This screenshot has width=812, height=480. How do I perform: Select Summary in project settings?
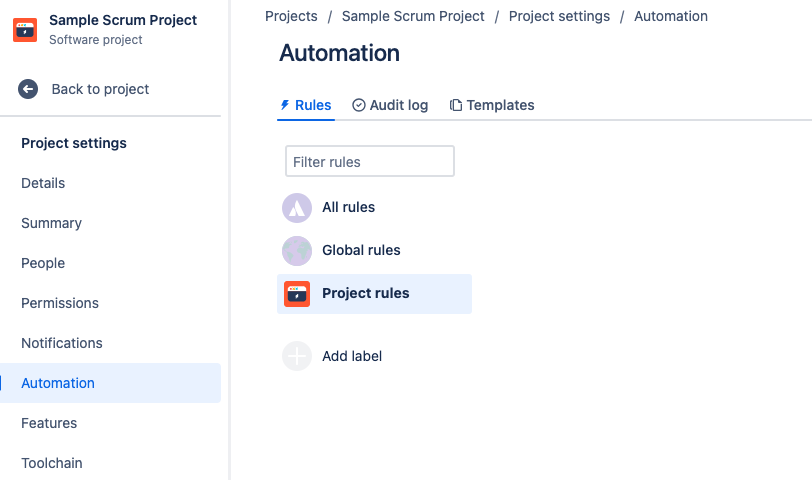point(51,223)
